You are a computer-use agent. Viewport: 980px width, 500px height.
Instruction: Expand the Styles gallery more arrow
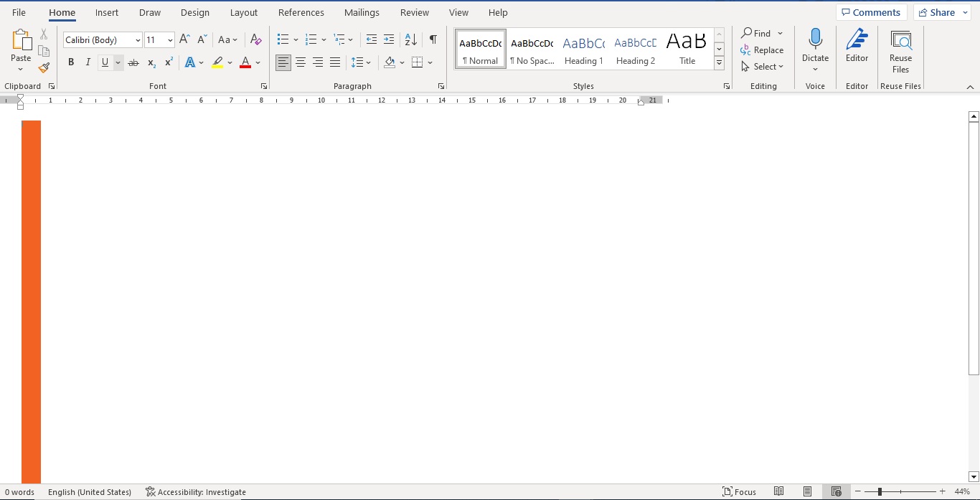(x=719, y=63)
